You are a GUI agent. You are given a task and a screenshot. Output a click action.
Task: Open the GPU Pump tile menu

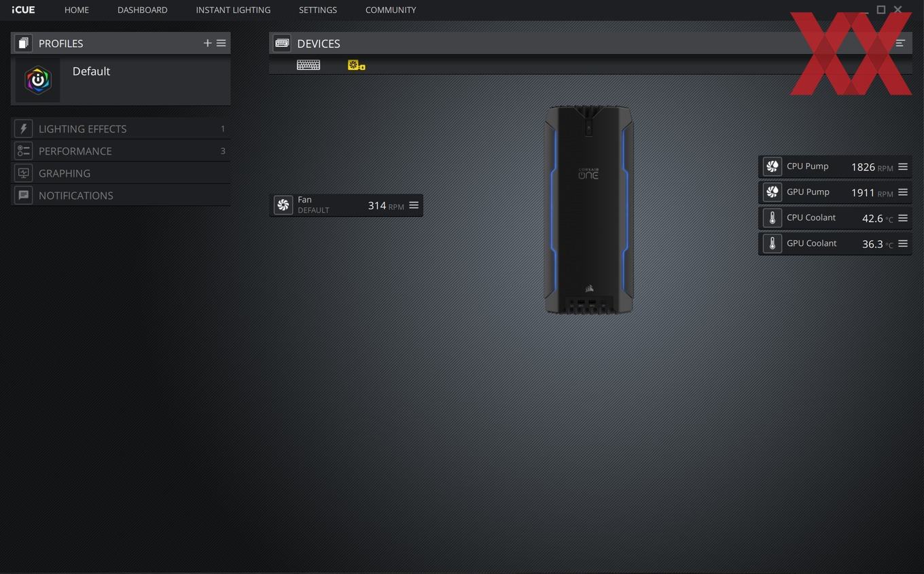pos(903,192)
